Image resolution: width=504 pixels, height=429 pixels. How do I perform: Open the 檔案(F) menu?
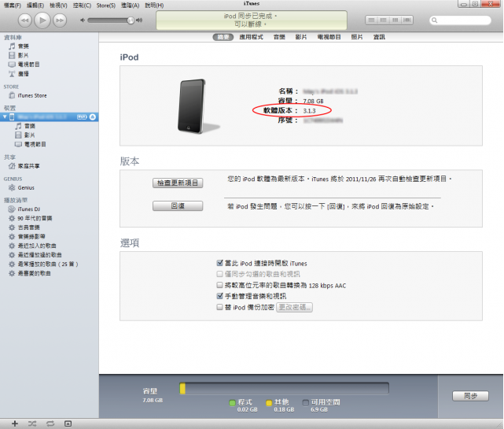tap(13, 6)
